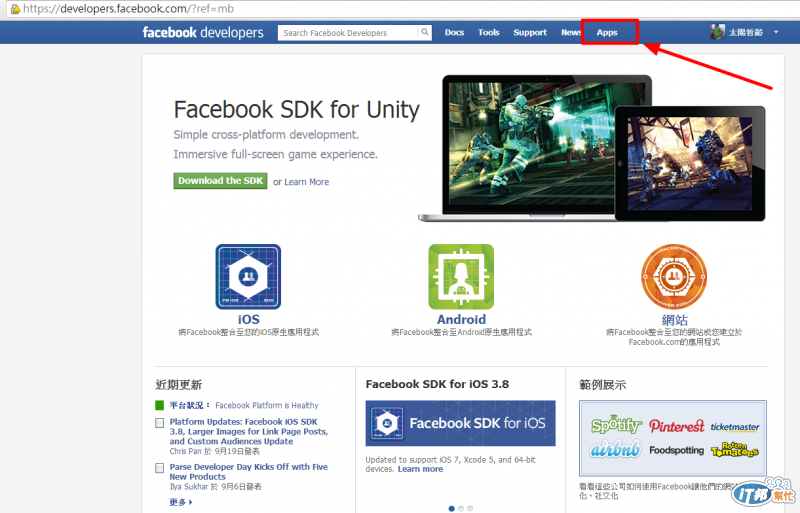Screen dimensions: 800x513
Task: Click the 太陽哲齡 user name
Action: (x=745, y=33)
